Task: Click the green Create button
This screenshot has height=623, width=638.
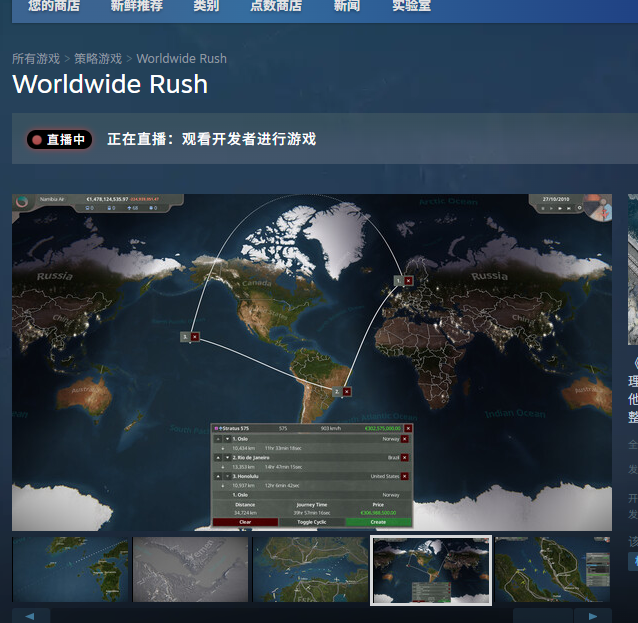Action: [378, 522]
